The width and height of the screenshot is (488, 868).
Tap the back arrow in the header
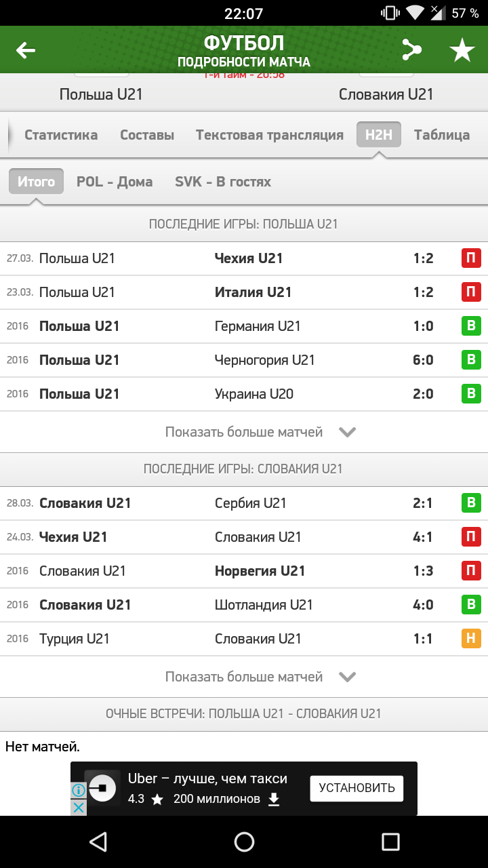(26, 50)
